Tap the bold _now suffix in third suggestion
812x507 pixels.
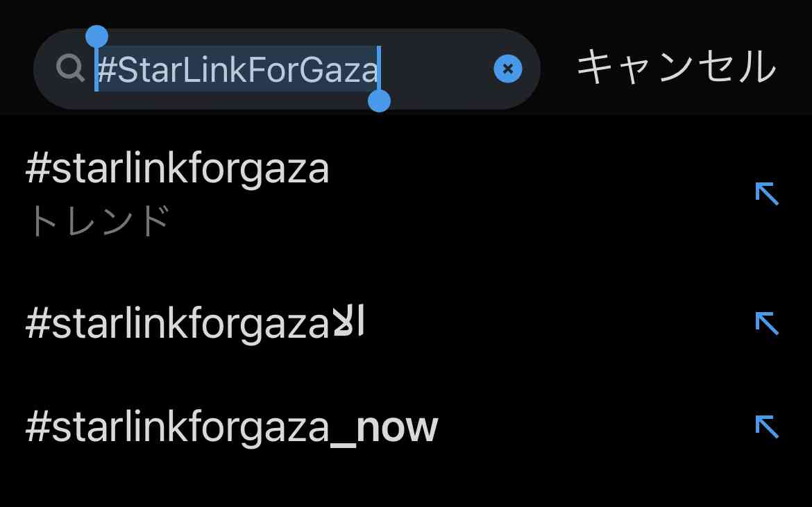[x=384, y=429]
